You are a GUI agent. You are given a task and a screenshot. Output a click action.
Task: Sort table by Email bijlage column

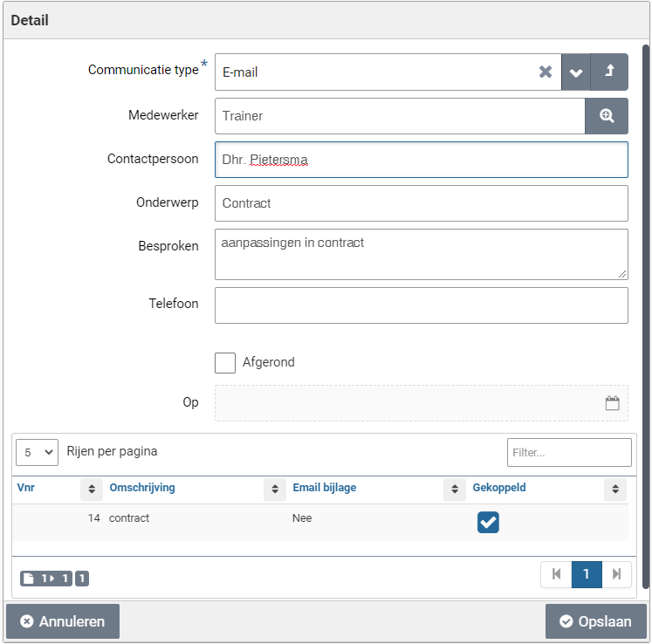point(455,490)
